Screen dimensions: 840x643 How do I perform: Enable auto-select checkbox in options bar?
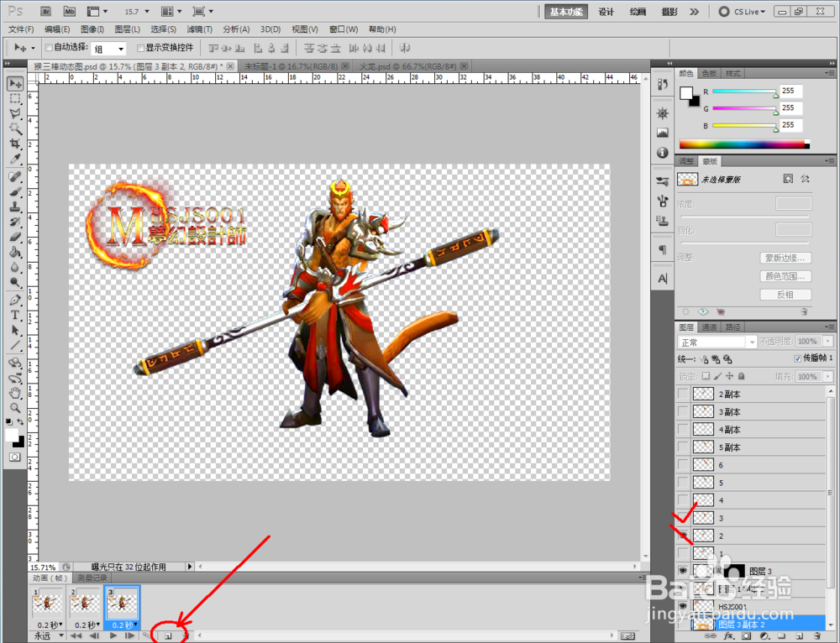click(49, 48)
